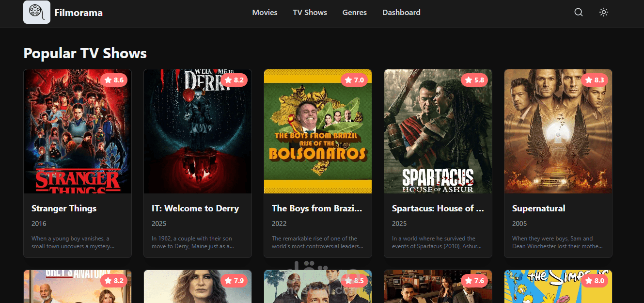
Task: Open the poster card rated 7.9
Action: click(198, 287)
